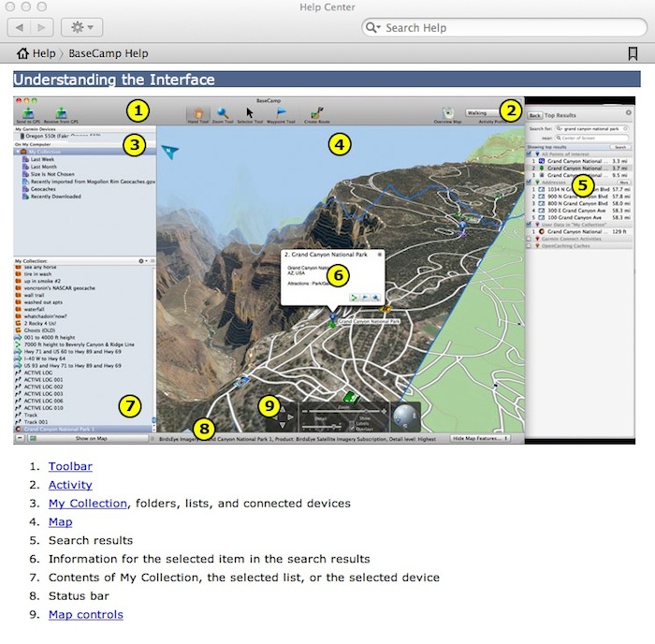Click the magnifier icon in popup
Viewport: 655px width, 644px height.
coord(375,298)
